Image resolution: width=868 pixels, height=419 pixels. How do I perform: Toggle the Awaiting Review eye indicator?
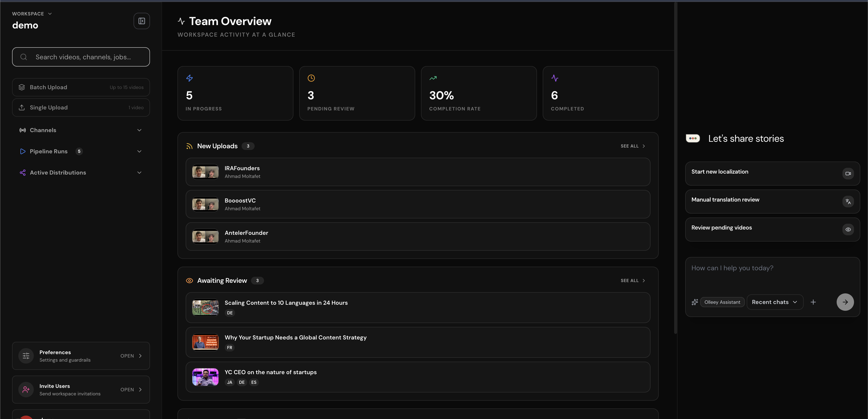click(x=189, y=280)
